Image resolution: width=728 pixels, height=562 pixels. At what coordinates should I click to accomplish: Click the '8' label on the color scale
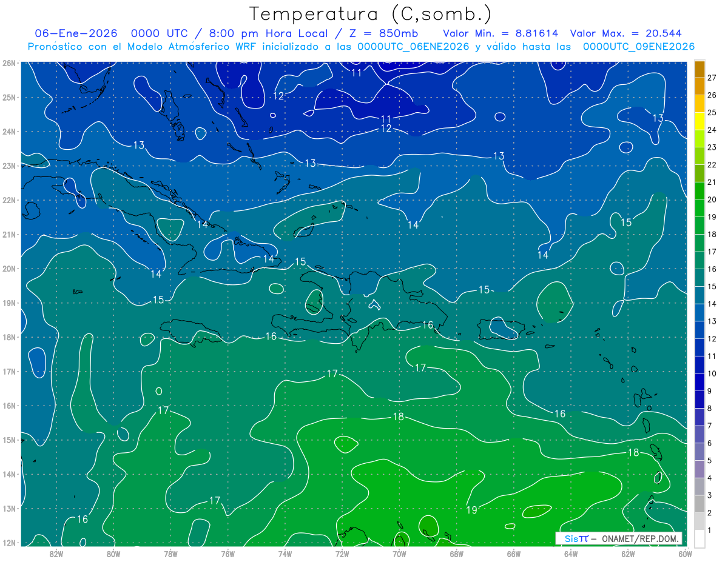(710, 409)
